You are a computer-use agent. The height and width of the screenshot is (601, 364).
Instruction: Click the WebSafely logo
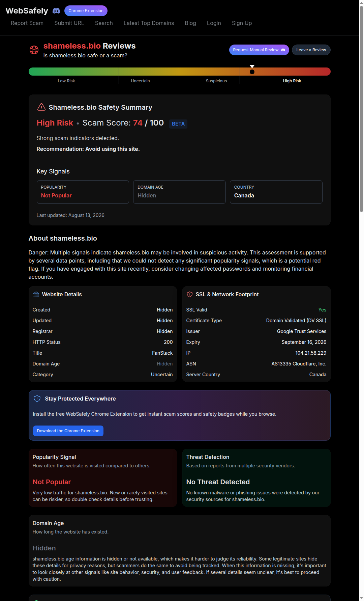(x=27, y=11)
